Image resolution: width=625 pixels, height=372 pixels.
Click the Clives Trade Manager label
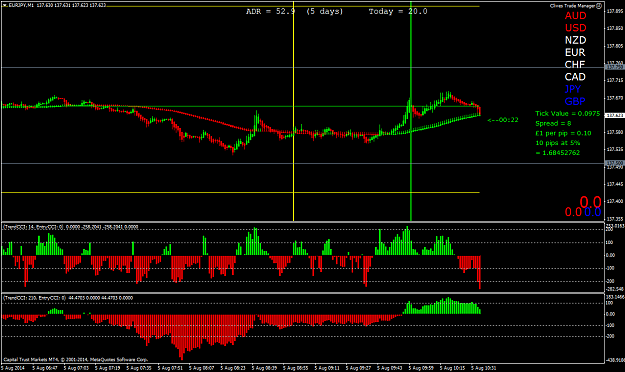point(573,6)
